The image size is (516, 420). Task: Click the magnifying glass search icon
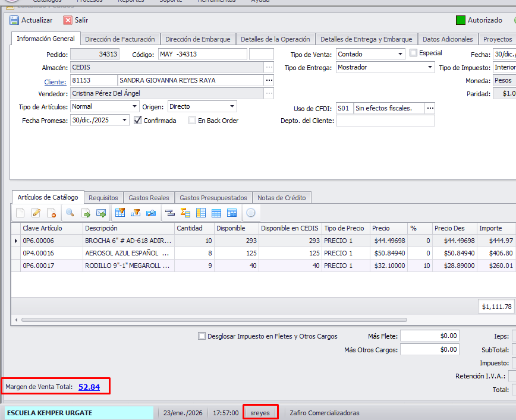(70, 213)
